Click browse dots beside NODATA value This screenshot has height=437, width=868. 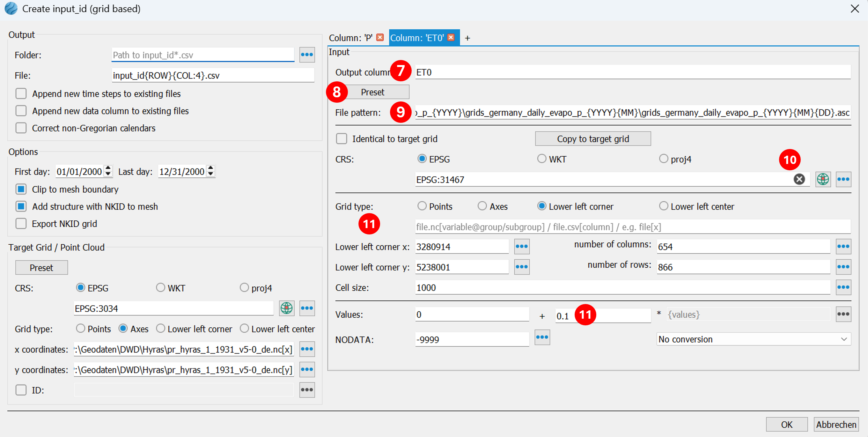click(x=542, y=337)
